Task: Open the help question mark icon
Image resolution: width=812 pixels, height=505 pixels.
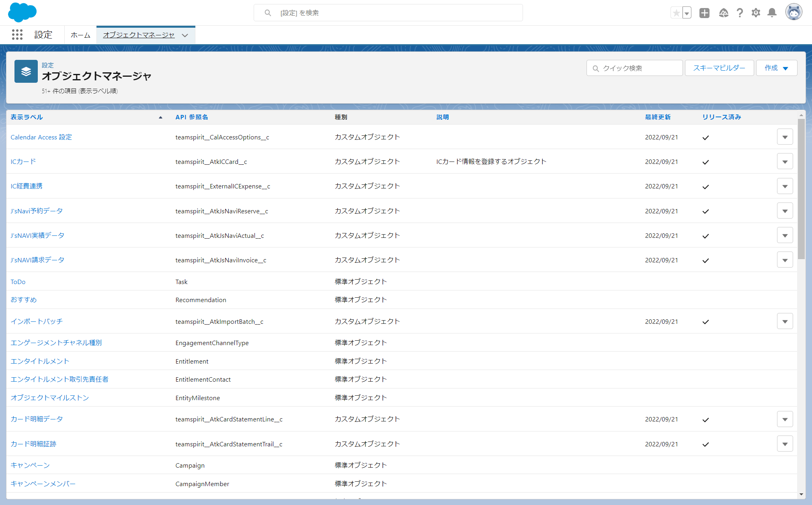Action: [740, 13]
